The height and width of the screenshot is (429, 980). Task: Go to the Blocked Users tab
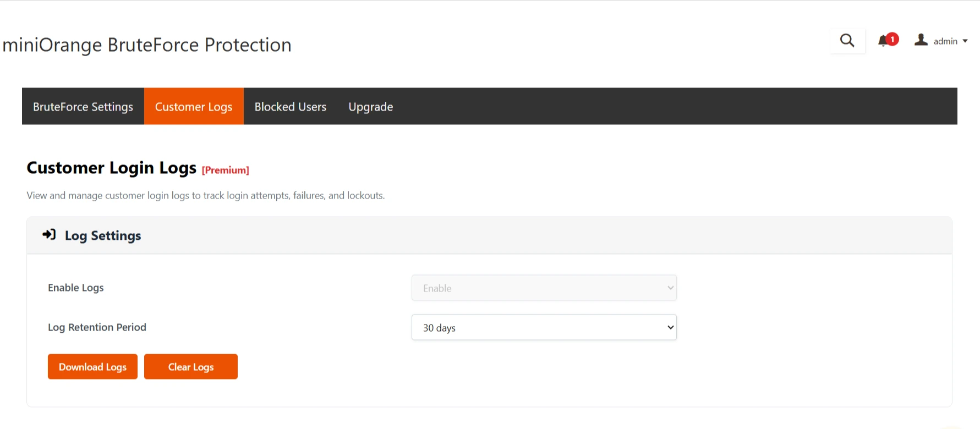coord(291,106)
